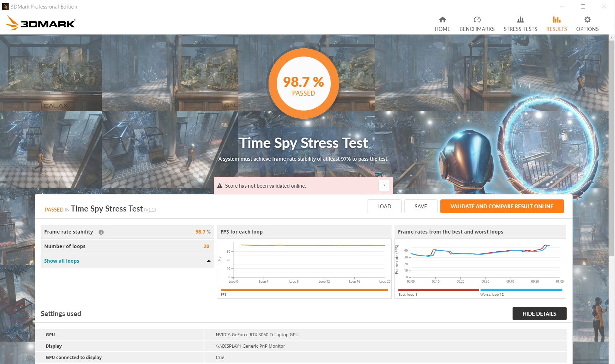Click the Show all loops link
This screenshot has height=364, width=615.
click(62, 261)
